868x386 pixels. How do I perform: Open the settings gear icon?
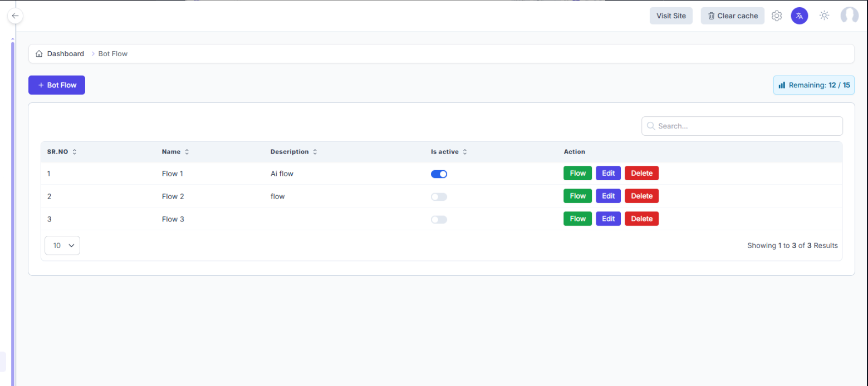click(777, 16)
